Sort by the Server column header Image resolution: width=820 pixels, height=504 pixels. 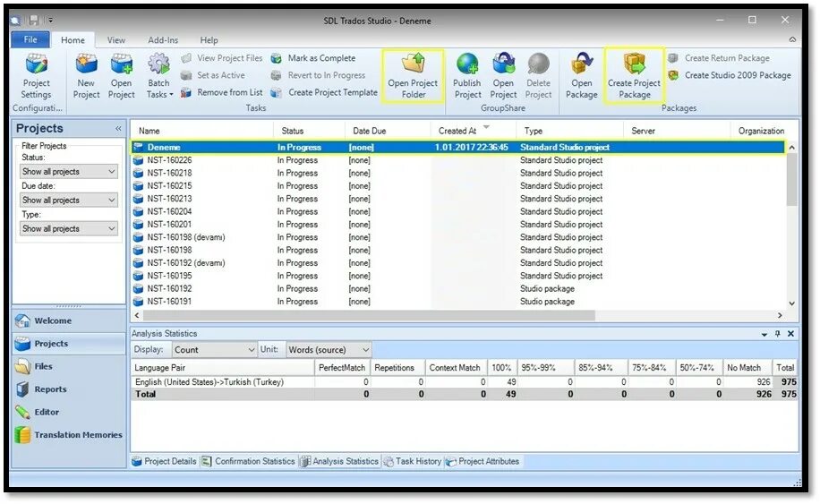tap(678, 131)
